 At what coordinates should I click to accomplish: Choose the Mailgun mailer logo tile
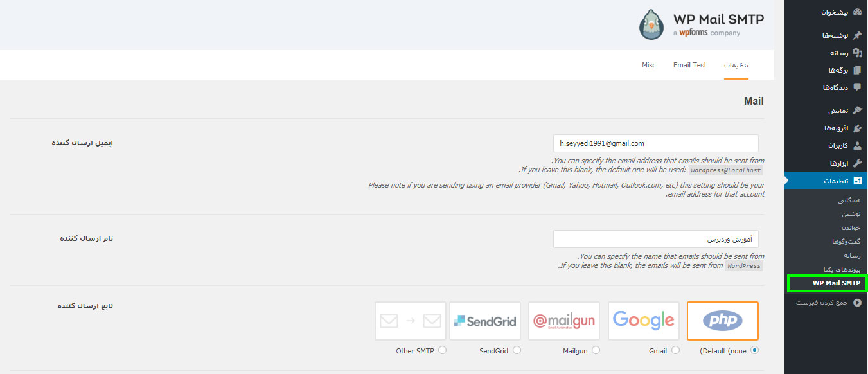pyautogui.click(x=564, y=321)
